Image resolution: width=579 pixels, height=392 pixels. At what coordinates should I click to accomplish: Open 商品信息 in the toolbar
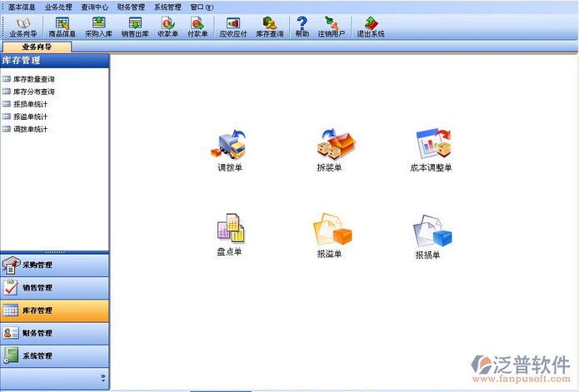tap(62, 27)
